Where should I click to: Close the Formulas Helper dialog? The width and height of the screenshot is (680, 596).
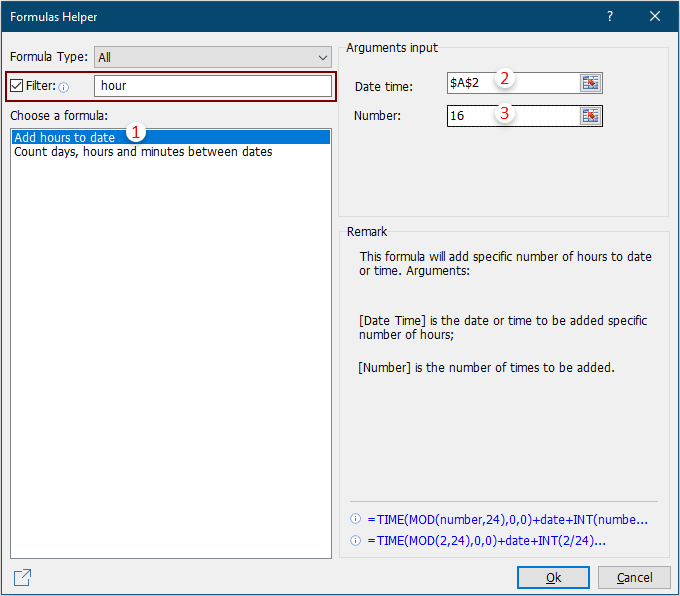(655, 16)
